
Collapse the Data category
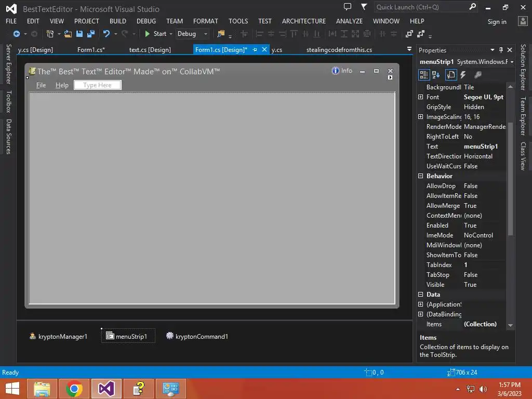421,294
